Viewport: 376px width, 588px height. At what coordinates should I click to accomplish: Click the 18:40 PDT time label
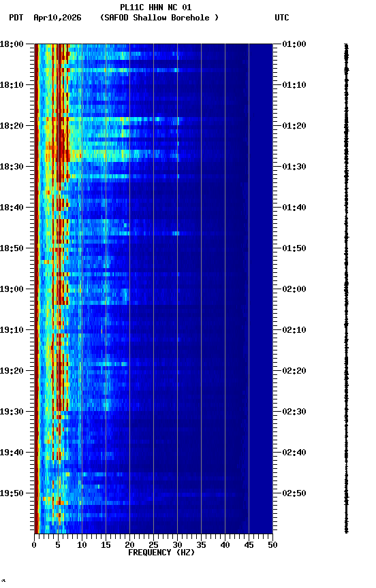click(12, 208)
